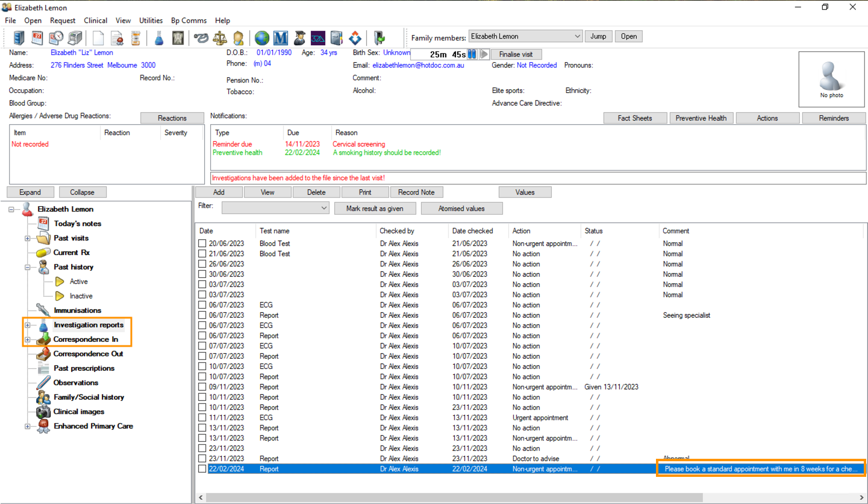Click the Atomised values button
The width and height of the screenshot is (868, 504).
click(x=461, y=209)
